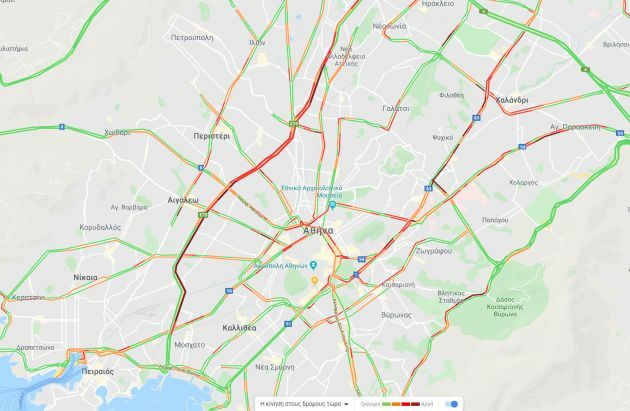This screenshot has height=411, width=630.
Task: Click the dark red traffic legend swatch
Action: (415, 404)
